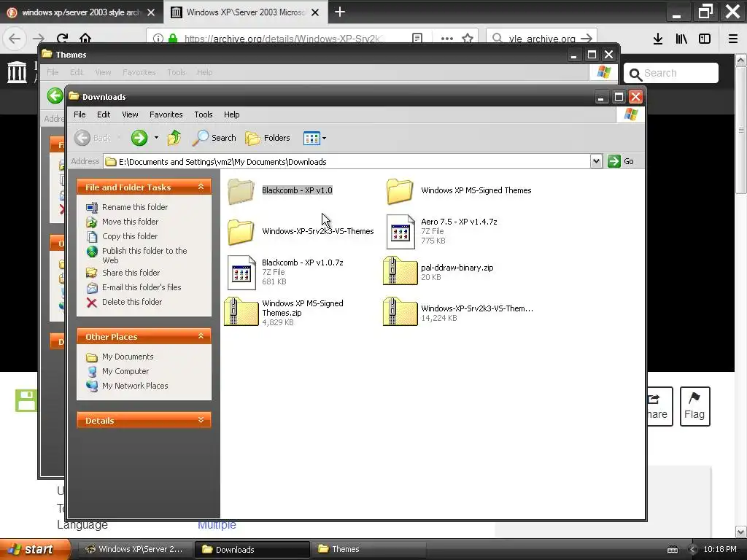Select the Windows-XP-Srv2k3-VS-Themes folder icon
The width and height of the screenshot is (747, 560).
241,232
